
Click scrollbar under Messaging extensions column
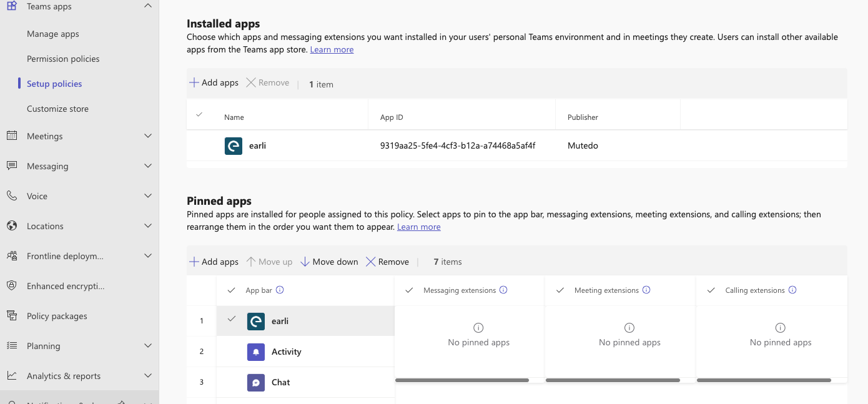[x=462, y=380]
